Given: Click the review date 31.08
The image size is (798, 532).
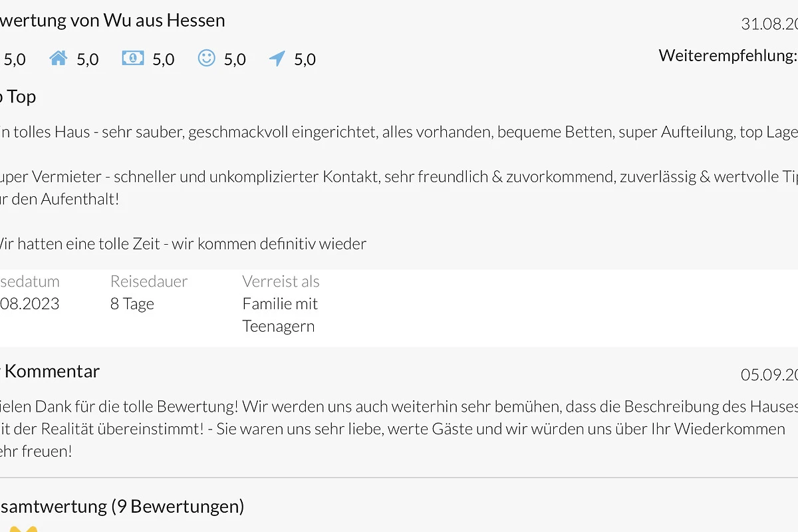Looking at the screenshot, I should tap(769, 25).
